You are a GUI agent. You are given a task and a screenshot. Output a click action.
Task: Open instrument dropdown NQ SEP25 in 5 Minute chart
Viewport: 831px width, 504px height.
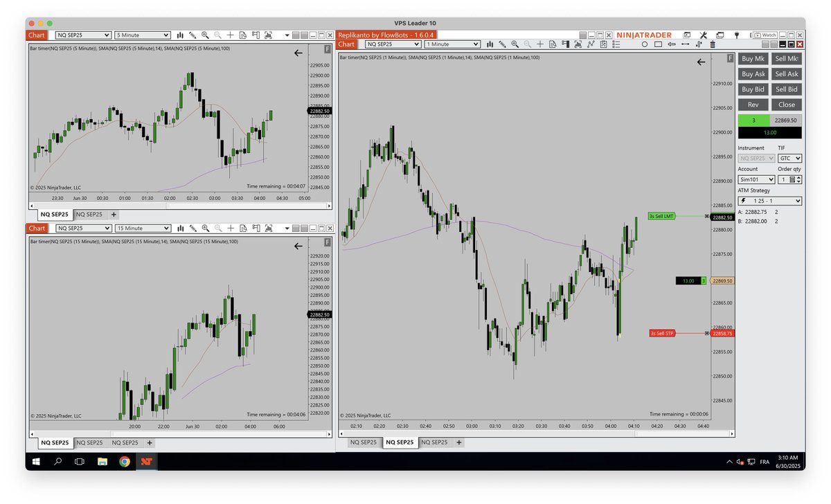pyautogui.click(x=84, y=35)
